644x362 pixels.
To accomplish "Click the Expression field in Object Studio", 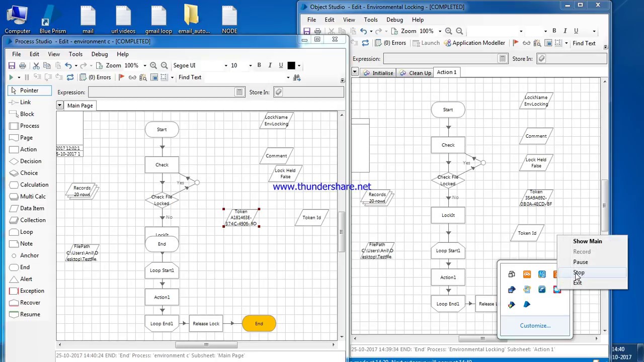I will [x=441, y=59].
